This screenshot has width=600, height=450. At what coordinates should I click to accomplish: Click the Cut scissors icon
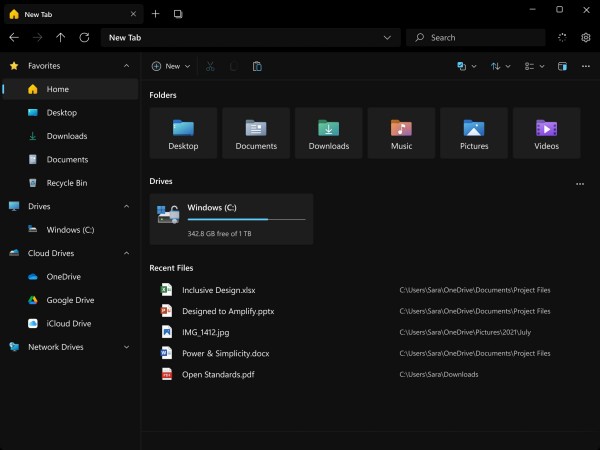point(210,66)
